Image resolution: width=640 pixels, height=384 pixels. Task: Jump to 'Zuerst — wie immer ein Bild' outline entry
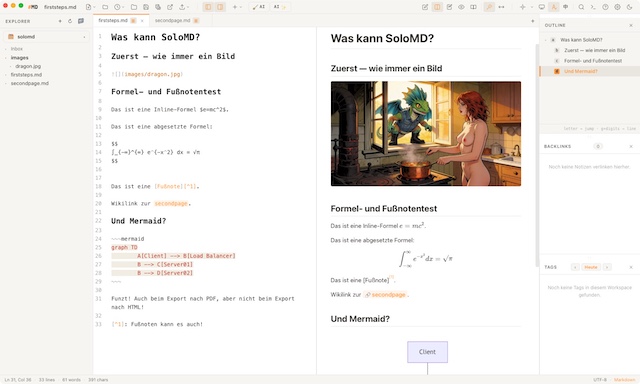594,50
